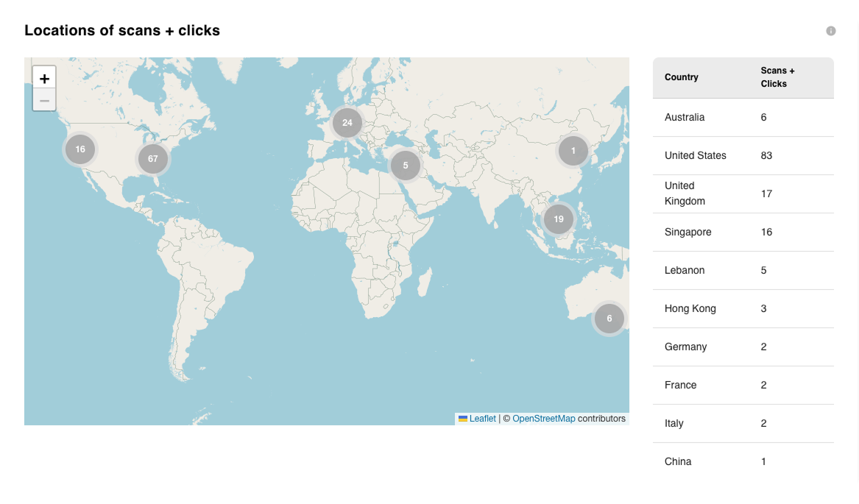This screenshot has width=859, height=504.
Task: Select the 5 cluster marker near Lebanon
Action: click(x=406, y=166)
